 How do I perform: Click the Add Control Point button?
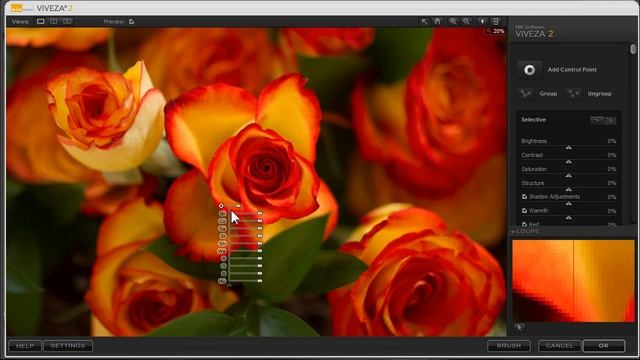(529, 70)
